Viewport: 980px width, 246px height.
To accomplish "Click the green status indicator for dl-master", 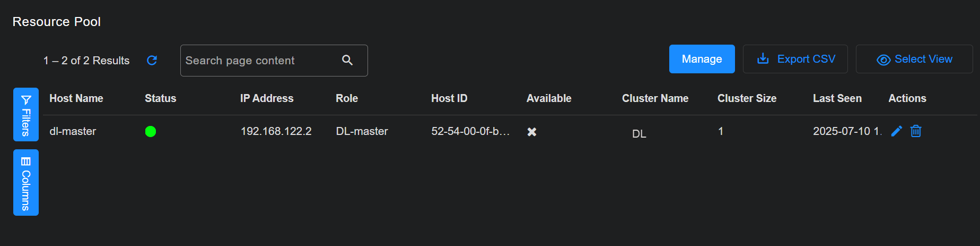I will click(151, 132).
